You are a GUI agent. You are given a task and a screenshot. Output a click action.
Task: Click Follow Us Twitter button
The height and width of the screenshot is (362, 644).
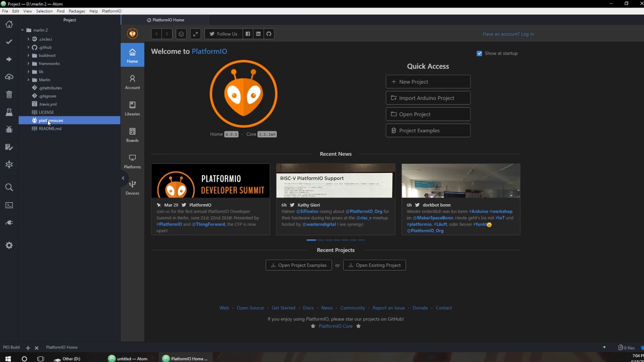click(x=223, y=34)
